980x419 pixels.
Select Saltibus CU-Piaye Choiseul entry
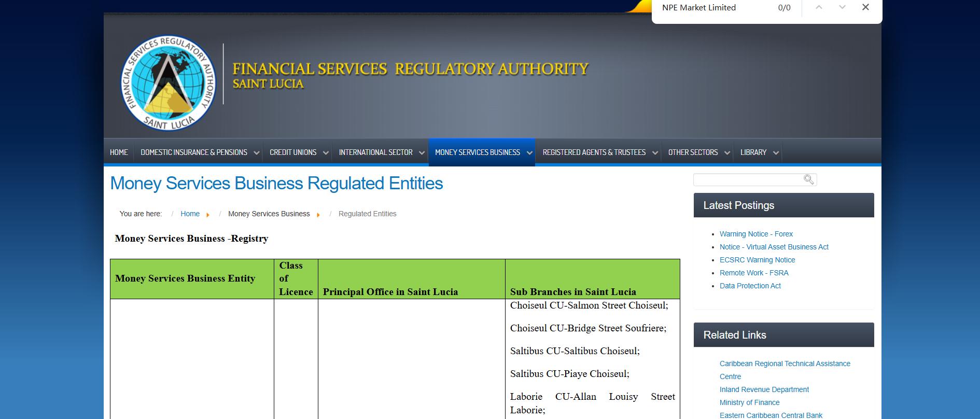[x=569, y=374]
